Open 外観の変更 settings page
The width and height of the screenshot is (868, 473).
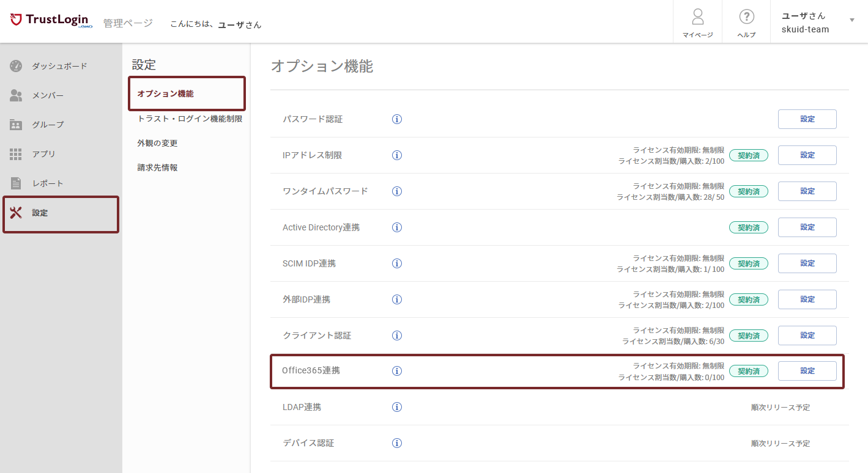coord(157,143)
